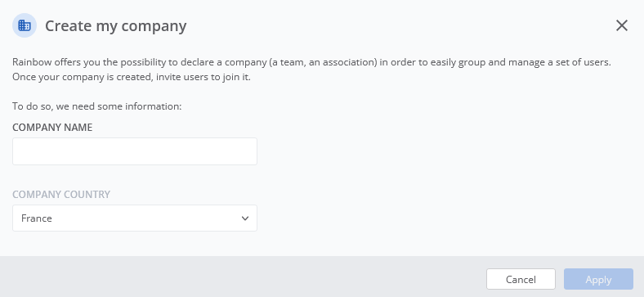The image size is (644, 297).
Task: Click the Apply button
Action: click(x=598, y=279)
